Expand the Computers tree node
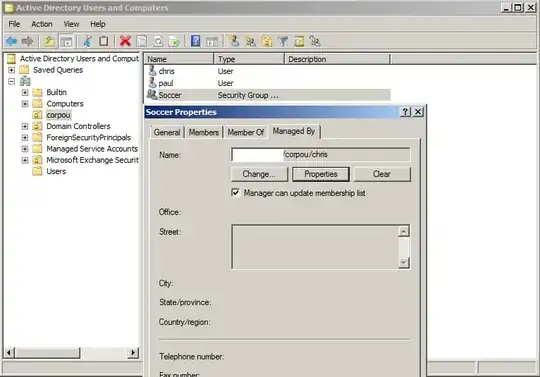This screenshot has width=540, height=377. pos(25,104)
